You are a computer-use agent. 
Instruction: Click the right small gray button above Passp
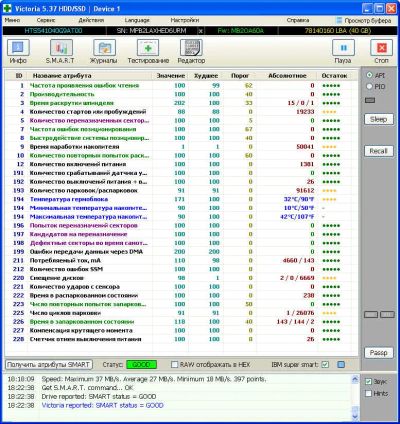387,315
